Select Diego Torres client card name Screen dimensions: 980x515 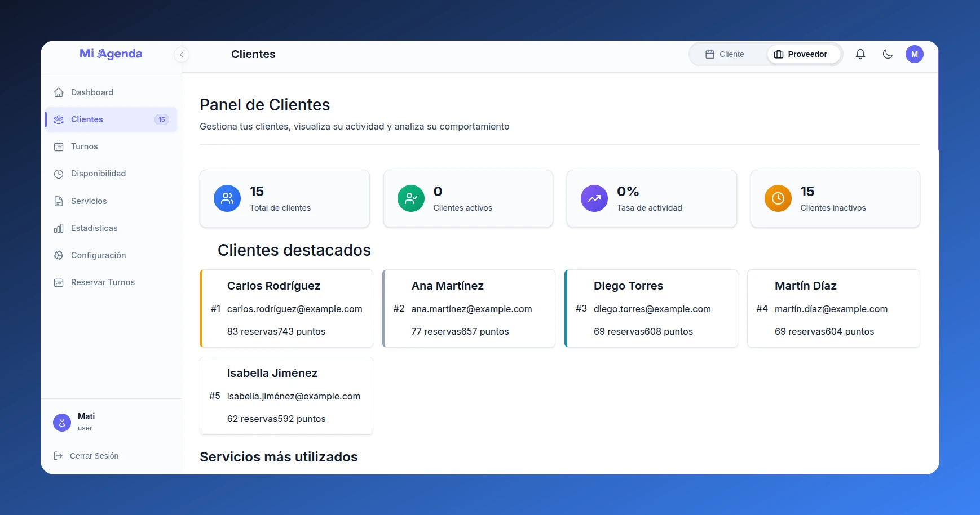[628, 286]
